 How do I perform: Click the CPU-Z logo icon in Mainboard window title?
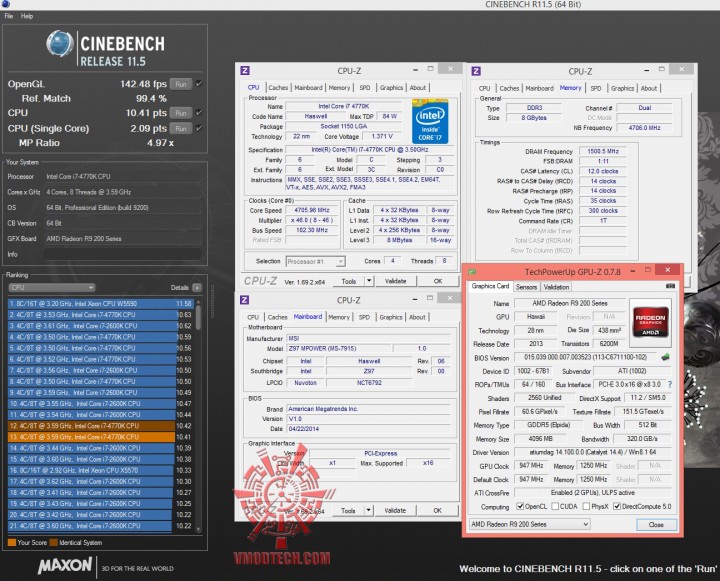pos(244,300)
